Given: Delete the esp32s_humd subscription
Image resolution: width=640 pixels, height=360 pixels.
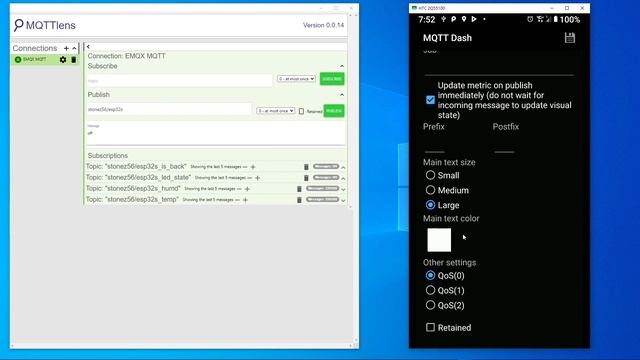Looking at the screenshot, I should 299,189.
